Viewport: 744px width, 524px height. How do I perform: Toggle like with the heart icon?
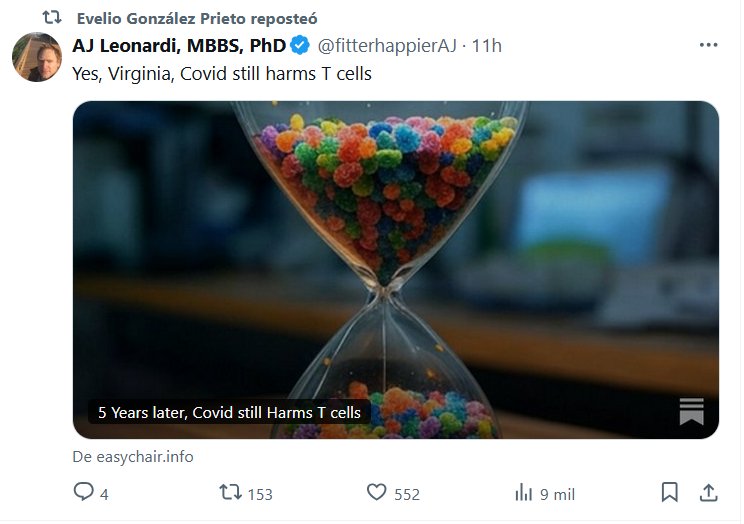(377, 492)
